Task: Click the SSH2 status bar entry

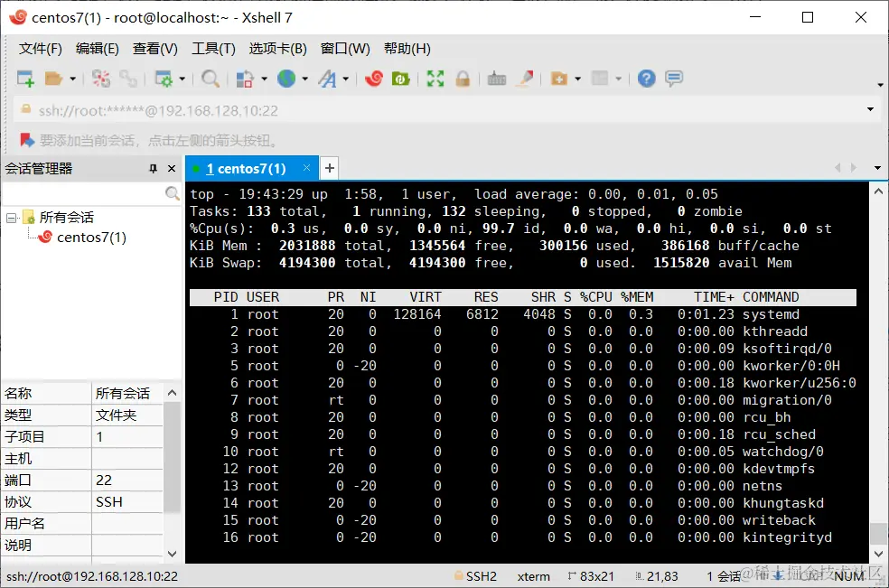Action: pyautogui.click(x=476, y=576)
